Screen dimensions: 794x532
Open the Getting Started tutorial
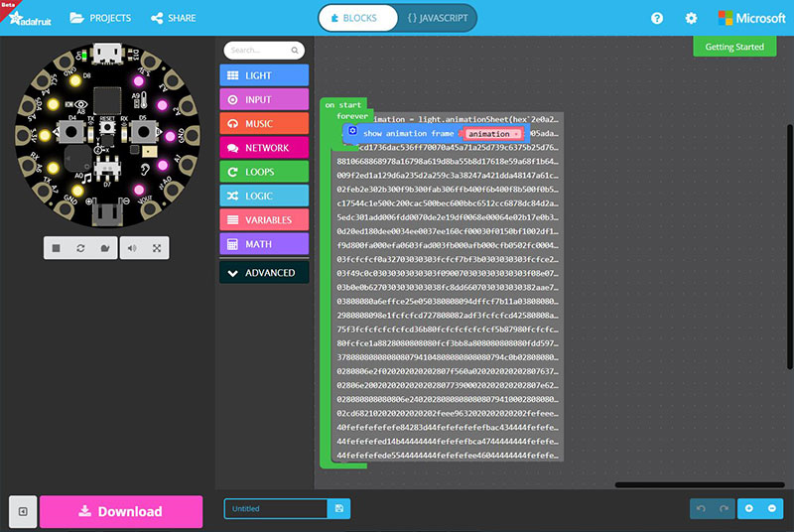(x=734, y=47)
